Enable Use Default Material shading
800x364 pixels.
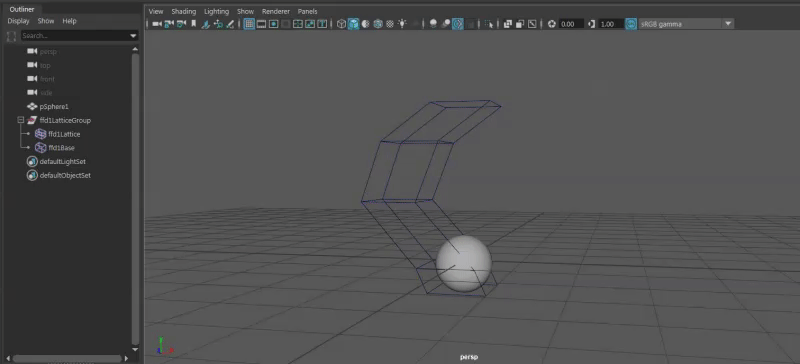(365, 24)
